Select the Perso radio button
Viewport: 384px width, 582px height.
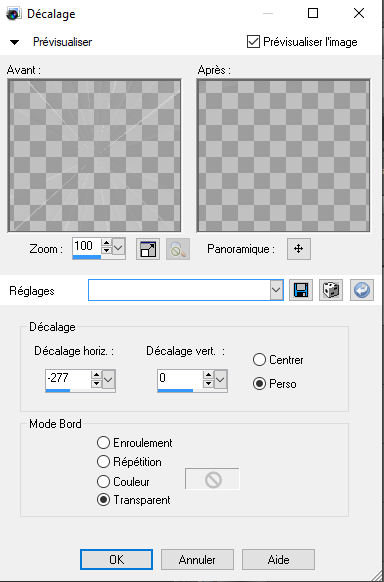[259, 384]
